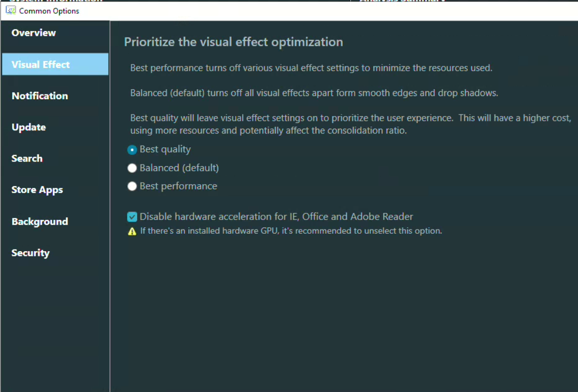Viewport: 578px width, 392px height.
Task: Select the Visual Effect tab
Action: [x=41, y=64]
